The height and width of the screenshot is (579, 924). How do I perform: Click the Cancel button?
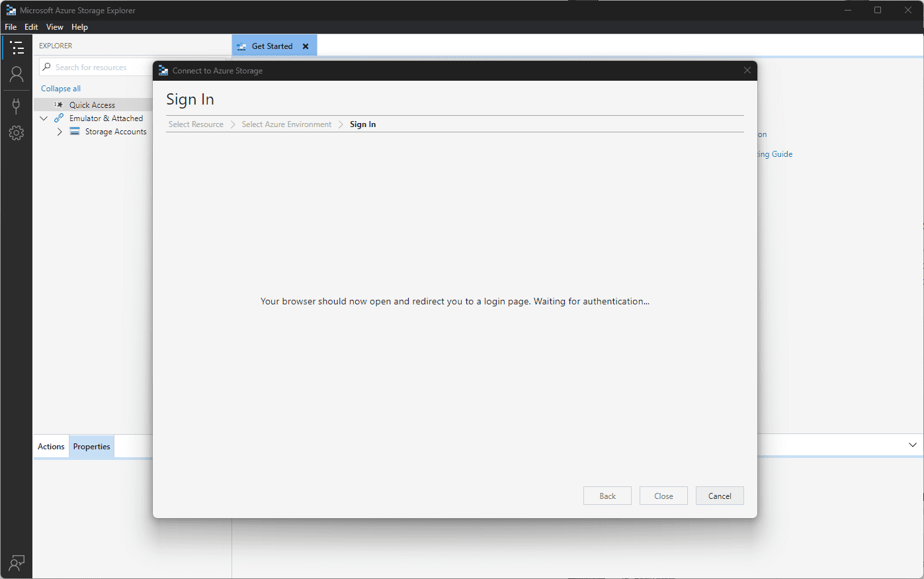(720, 496)
